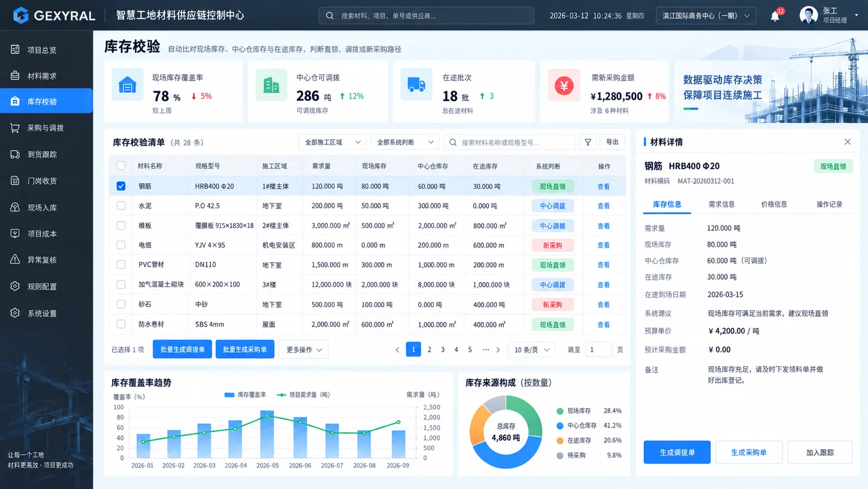The width and height of the screenshot is (868, 489).
Task: Click the 在途库存 orange legend dot
Action: [x=560, y=441]
